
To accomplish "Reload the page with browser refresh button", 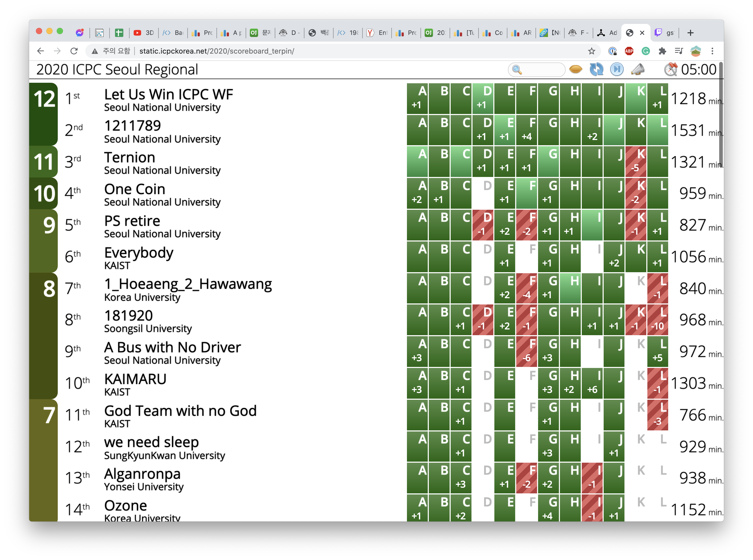I will [x=74, y=51].
